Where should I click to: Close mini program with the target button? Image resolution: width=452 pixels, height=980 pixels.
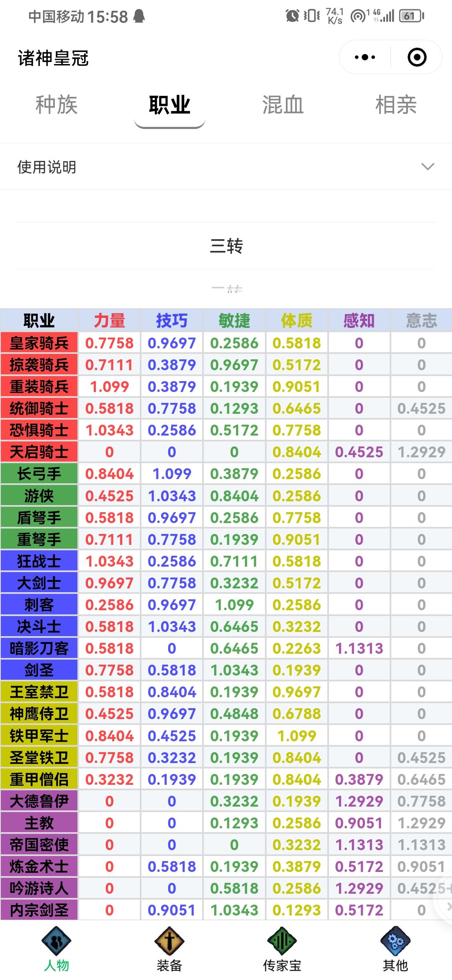(417, 57)
